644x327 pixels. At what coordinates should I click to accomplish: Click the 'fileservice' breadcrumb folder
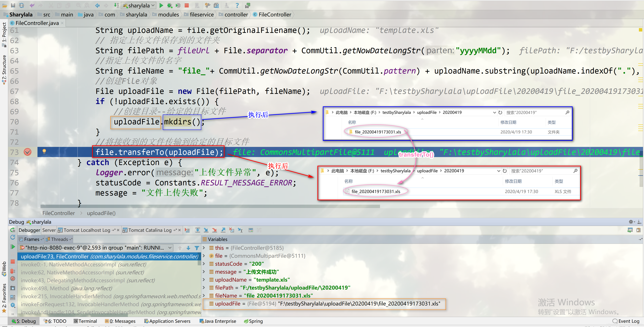[x=199, y=15]
